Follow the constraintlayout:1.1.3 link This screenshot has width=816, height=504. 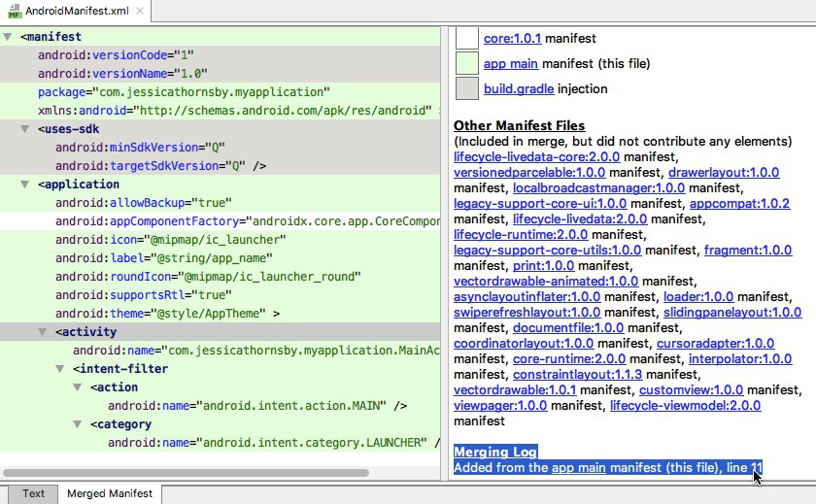591,375
